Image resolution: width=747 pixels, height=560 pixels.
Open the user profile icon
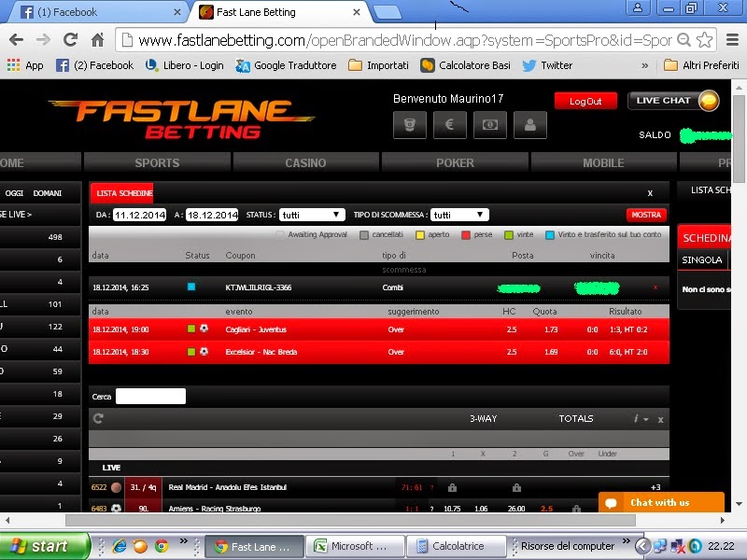(530, 125)
